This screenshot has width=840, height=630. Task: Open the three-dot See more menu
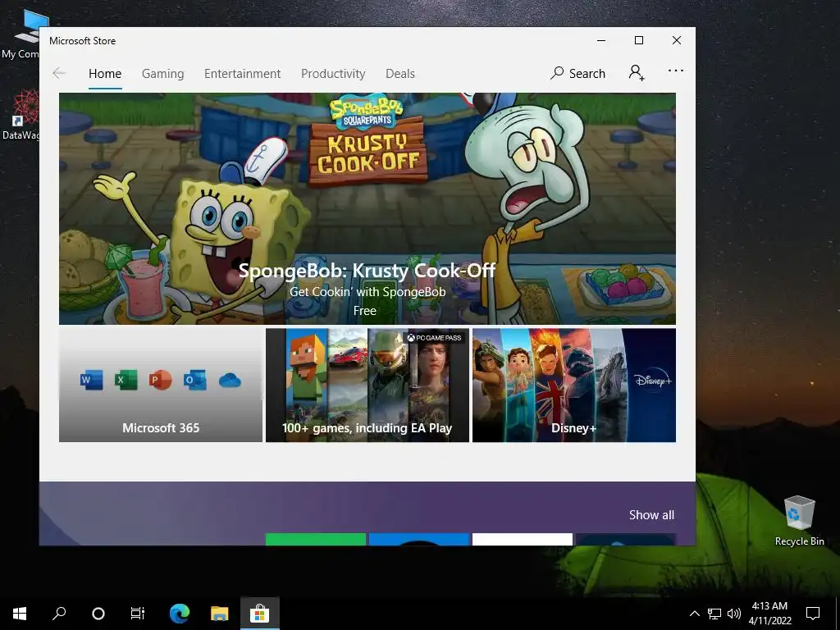[676, 71]
